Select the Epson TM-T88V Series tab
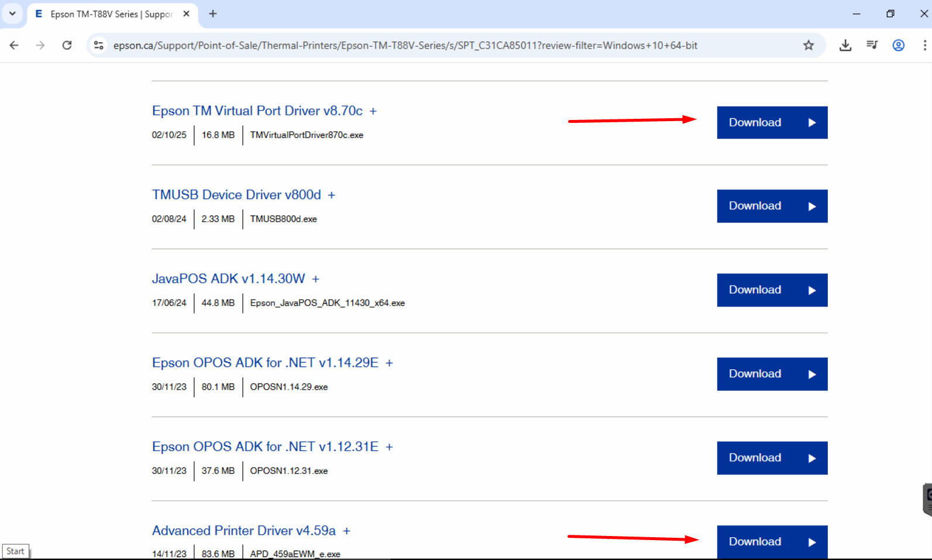 pyautogui.click(x=112, y=14)
